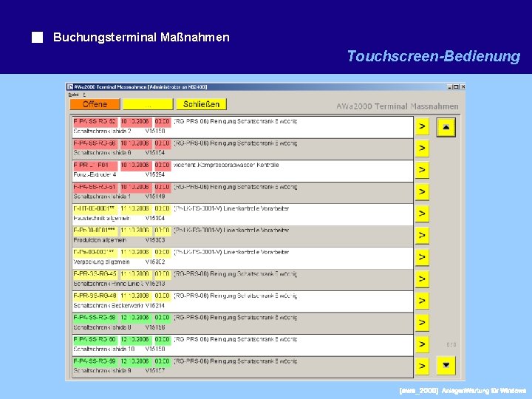The image size is (532, 399).
Task: Click the V16214 number
Action: pyautogui.click(x=155, y=305)
